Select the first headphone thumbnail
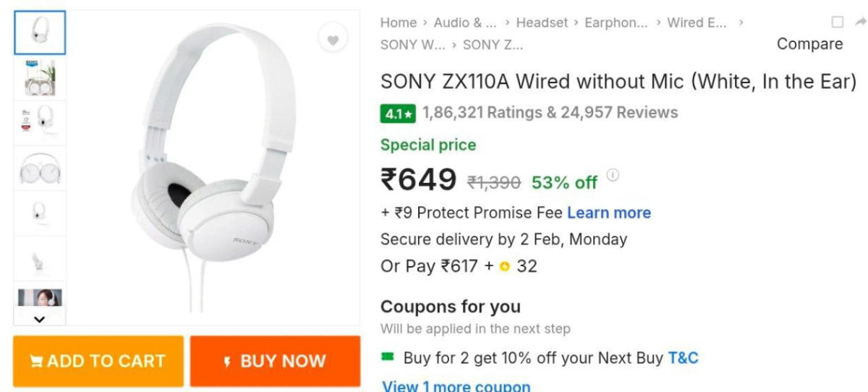Viewport: 868px width, 392px height. [x=40, y=33]
